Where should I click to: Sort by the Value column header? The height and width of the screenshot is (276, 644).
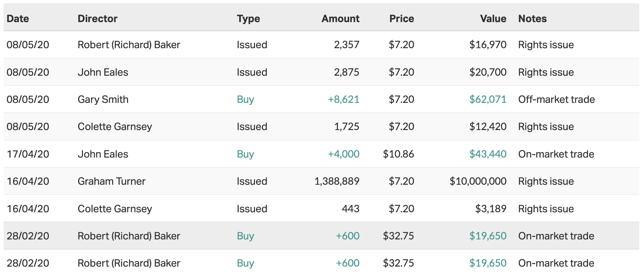pos(493,18)
